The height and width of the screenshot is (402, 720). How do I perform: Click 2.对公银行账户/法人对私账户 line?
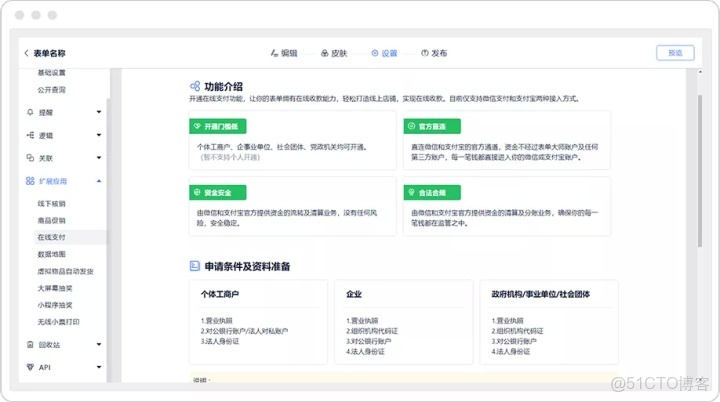coord(244,331)
